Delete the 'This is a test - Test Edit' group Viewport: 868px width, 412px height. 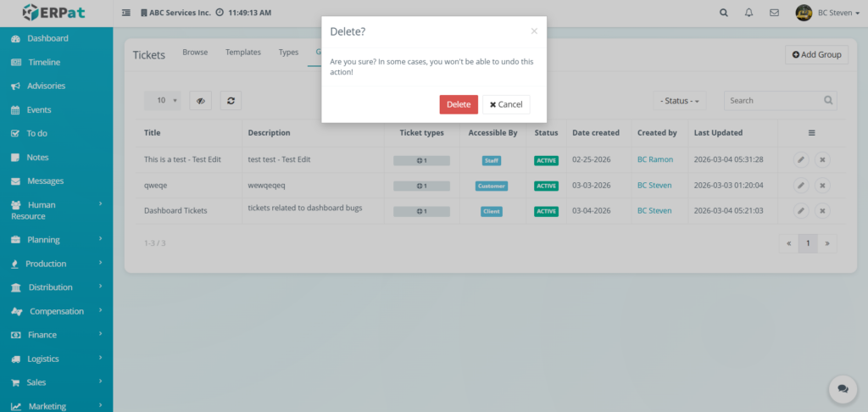[x=822, y=160]
